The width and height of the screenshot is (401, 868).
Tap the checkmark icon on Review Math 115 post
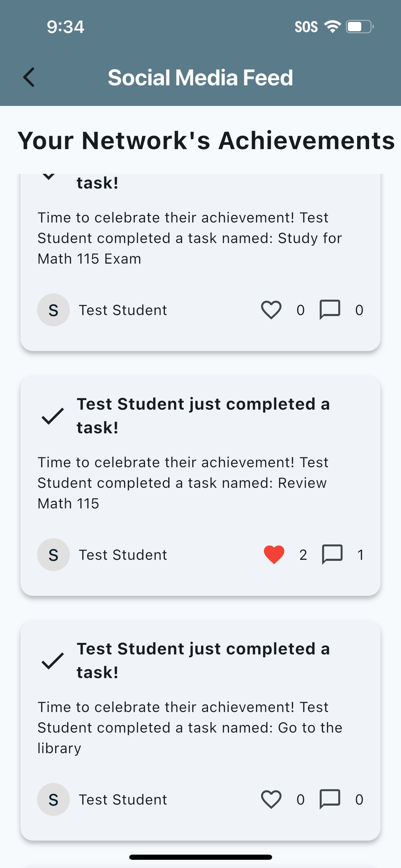[x=52, y=416]
